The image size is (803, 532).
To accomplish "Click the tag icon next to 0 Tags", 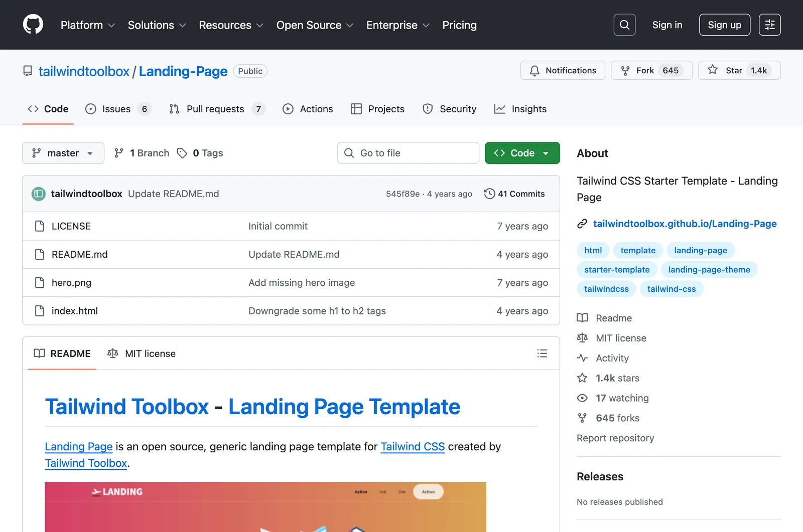I will click(182, 153).
